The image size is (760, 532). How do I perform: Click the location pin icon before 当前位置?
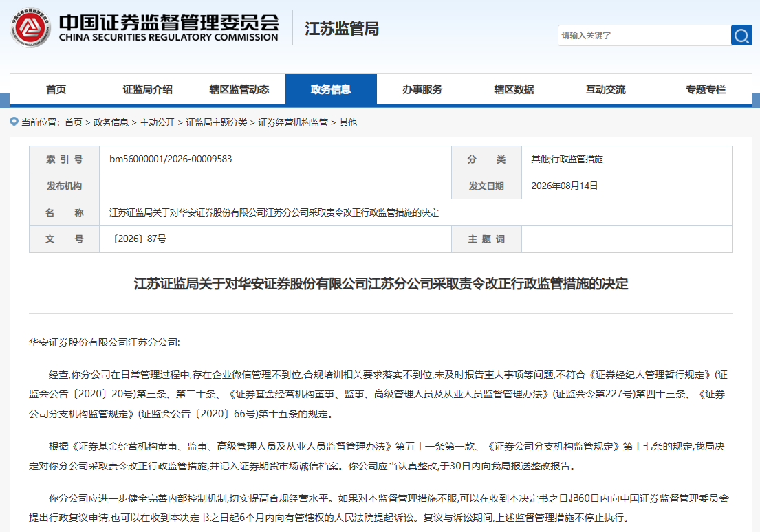pyautogui.click(x=14, y=122)
